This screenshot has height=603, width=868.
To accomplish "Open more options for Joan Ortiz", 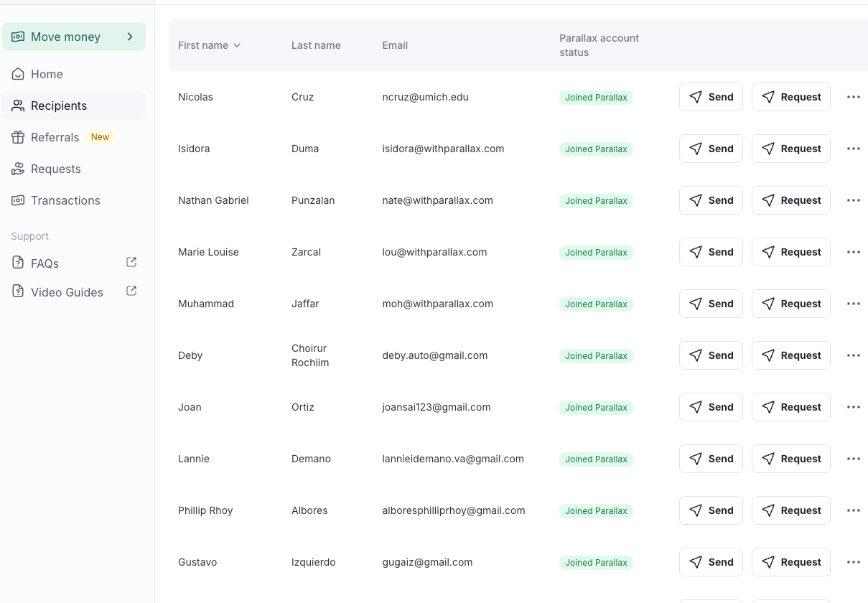I will pos(853,407).
